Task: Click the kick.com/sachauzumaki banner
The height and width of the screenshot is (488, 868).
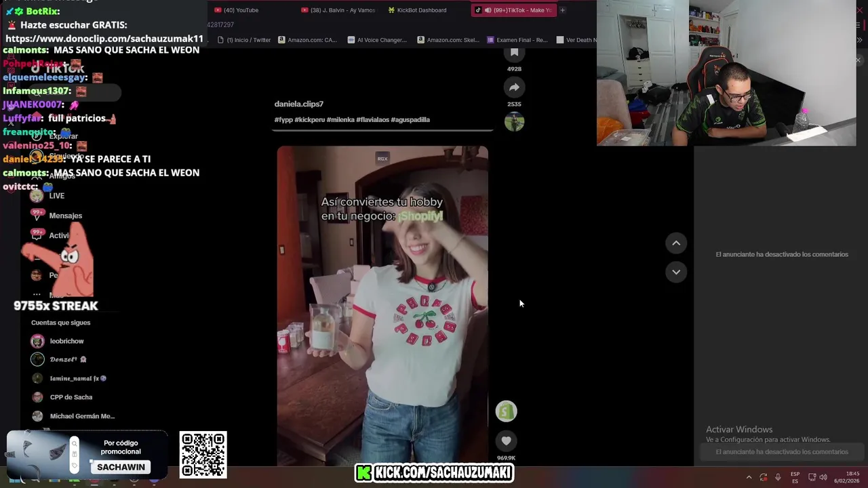Action: [x=435, y=473]
